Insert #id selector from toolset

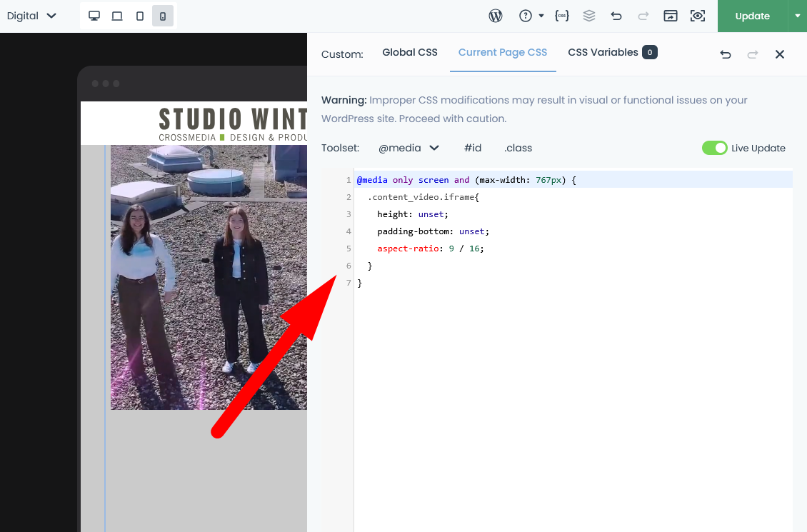pos(473,148)
